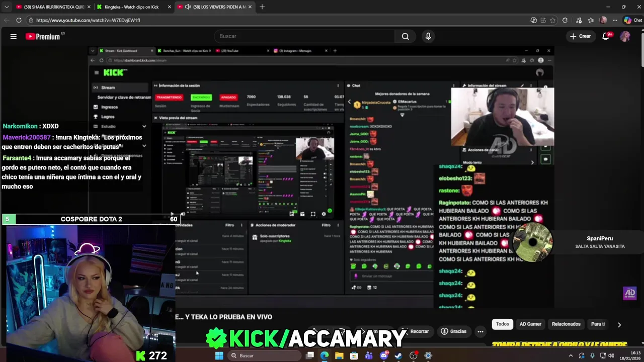Open the tab search dropdown in Edge

7,7
